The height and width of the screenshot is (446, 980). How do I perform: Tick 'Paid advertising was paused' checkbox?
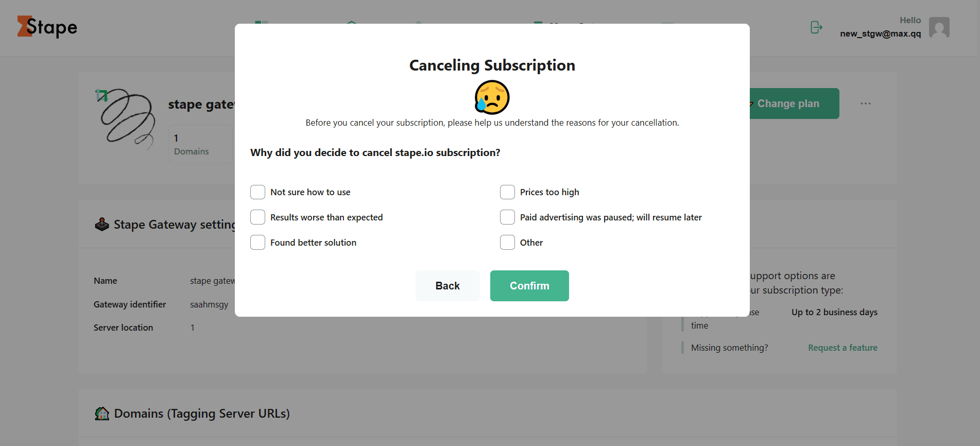(507, 217)
